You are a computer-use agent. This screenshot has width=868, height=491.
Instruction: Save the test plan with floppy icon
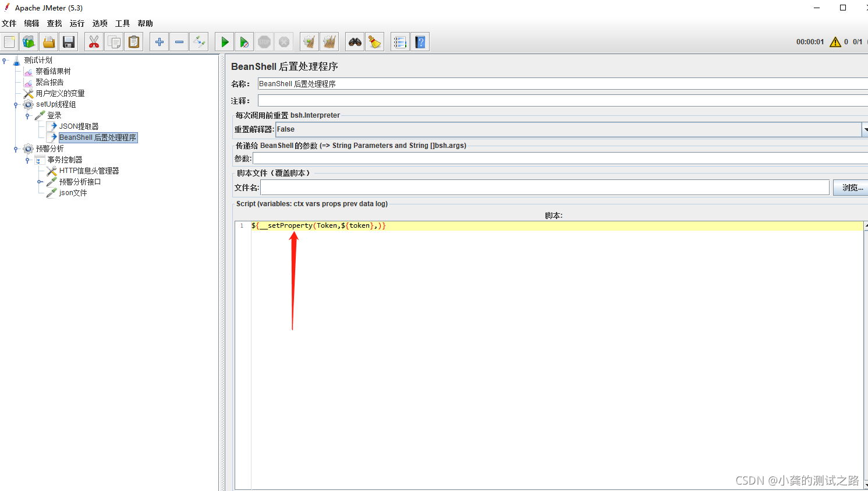(x=69, y=42)
